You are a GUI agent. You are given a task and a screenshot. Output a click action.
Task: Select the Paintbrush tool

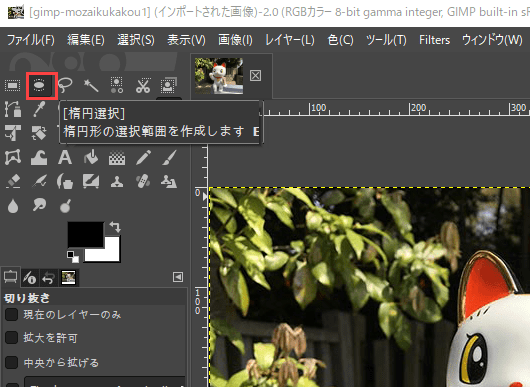pyautogui.click(x=169, y=158)
